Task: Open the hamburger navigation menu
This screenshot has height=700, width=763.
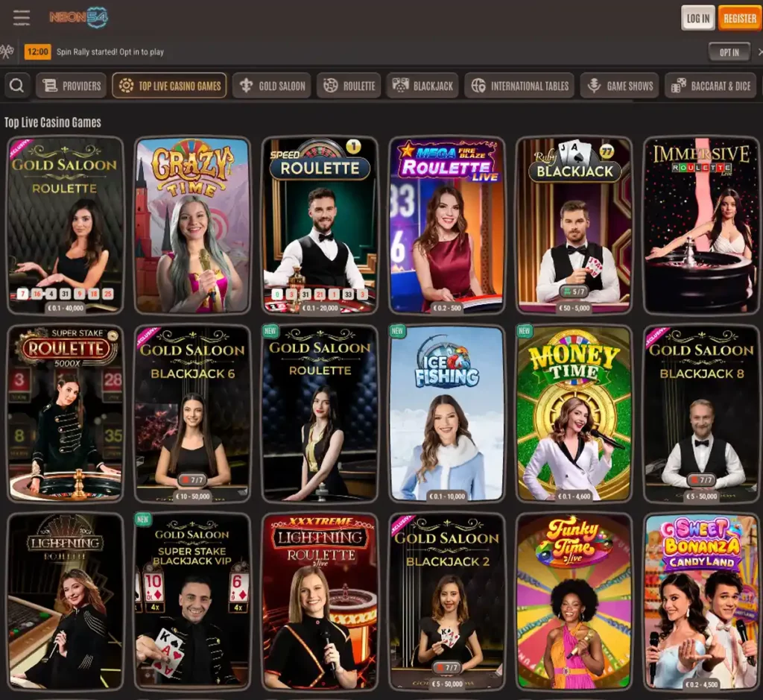Action: (x=21, y=17)
